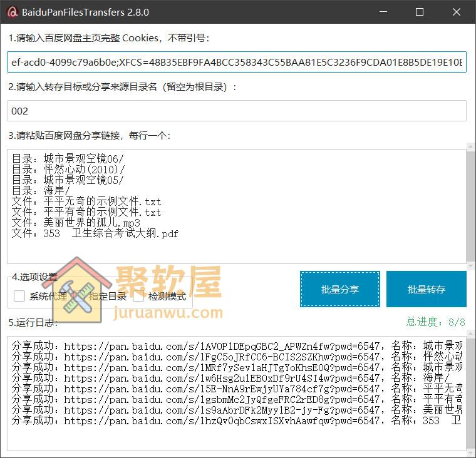The width and height of the screenshot is (476, 458).
Task: Click line 目录：怦然心动(2010)/
Action: tap(68, 170)
